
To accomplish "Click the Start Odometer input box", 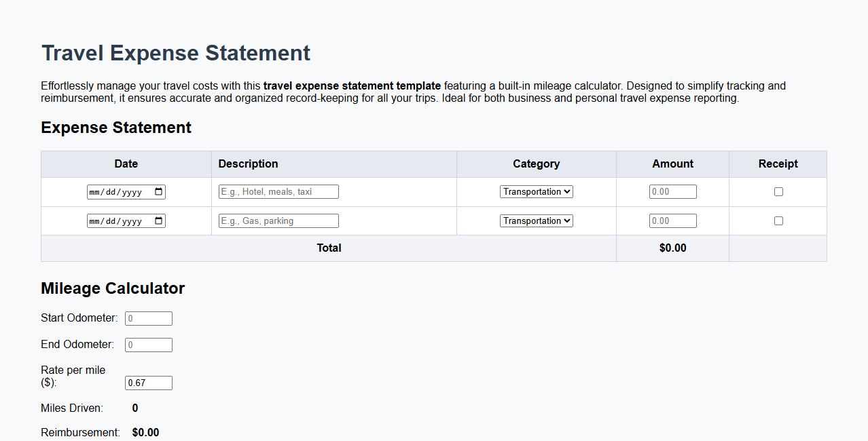I will (x=148, y=318).
